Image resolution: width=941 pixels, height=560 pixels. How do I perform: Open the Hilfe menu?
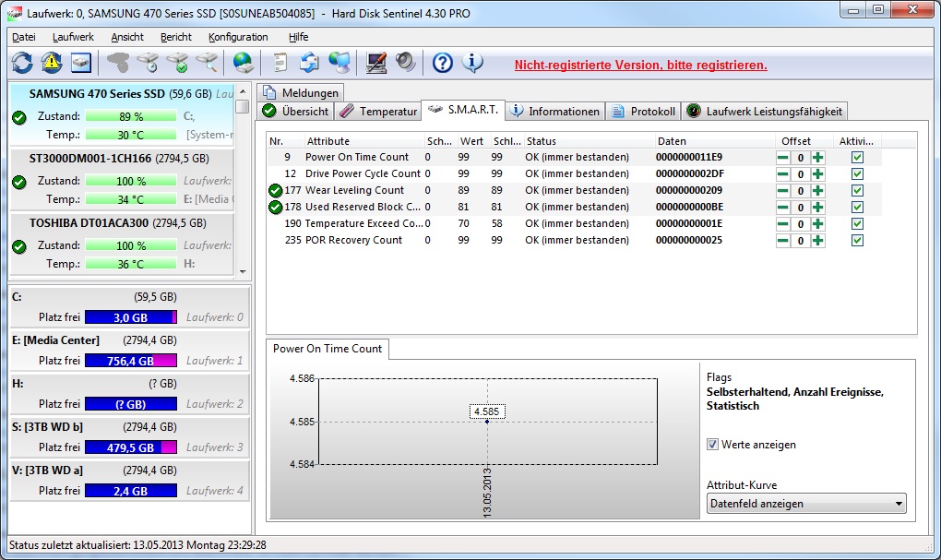coord(298,37)
